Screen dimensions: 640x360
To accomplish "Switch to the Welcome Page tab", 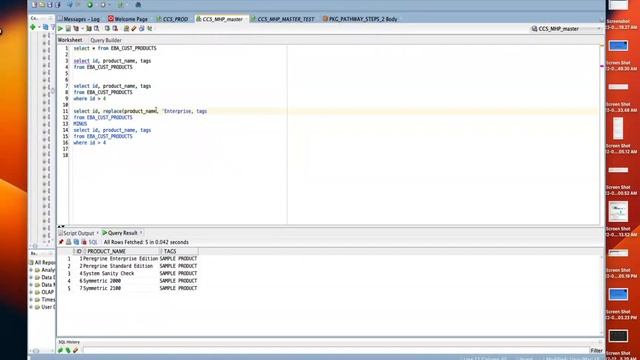I will [128, 19].
